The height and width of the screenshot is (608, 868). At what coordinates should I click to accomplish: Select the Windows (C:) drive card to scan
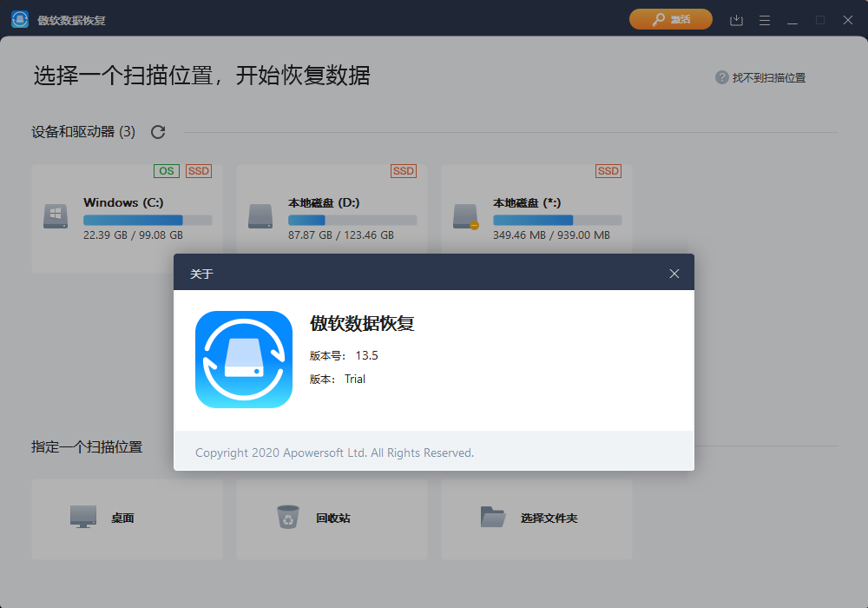[126, 208]
